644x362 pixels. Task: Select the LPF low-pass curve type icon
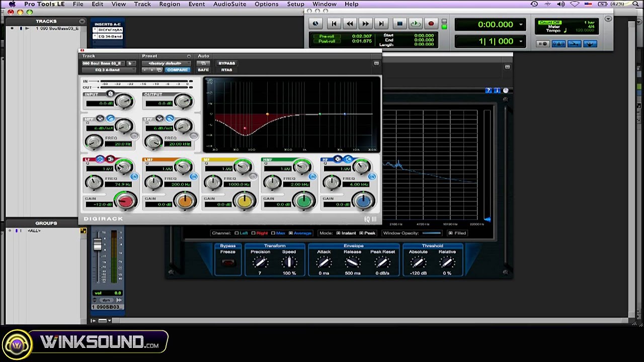[170, 119]
